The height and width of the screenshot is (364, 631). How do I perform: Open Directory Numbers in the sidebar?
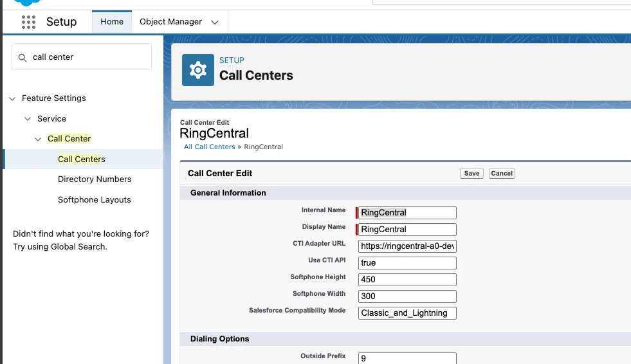(95, 179)
